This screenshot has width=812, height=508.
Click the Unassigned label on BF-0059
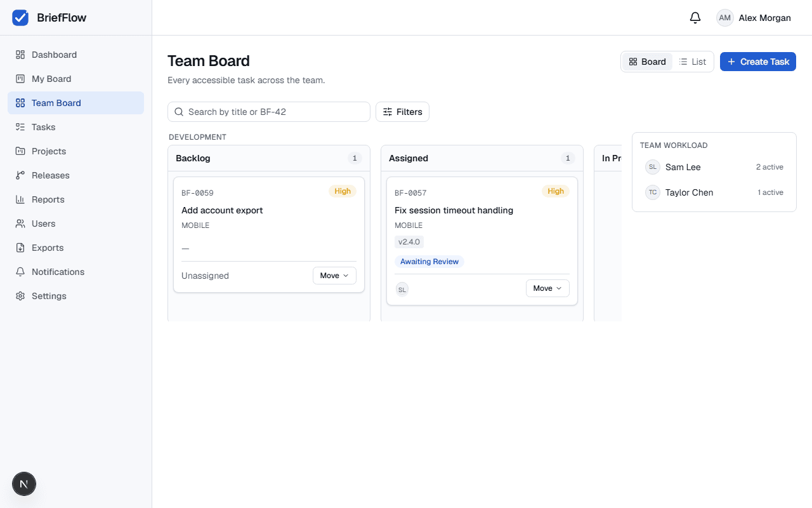coord(205,276)
